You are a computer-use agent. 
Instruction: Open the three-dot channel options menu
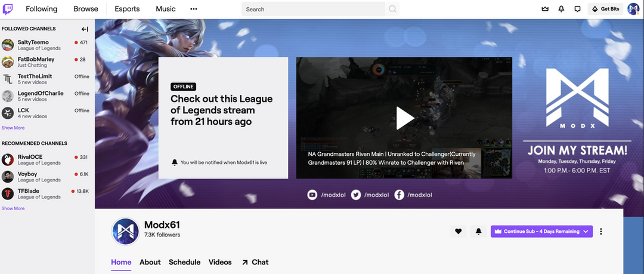tap(601, 232)
